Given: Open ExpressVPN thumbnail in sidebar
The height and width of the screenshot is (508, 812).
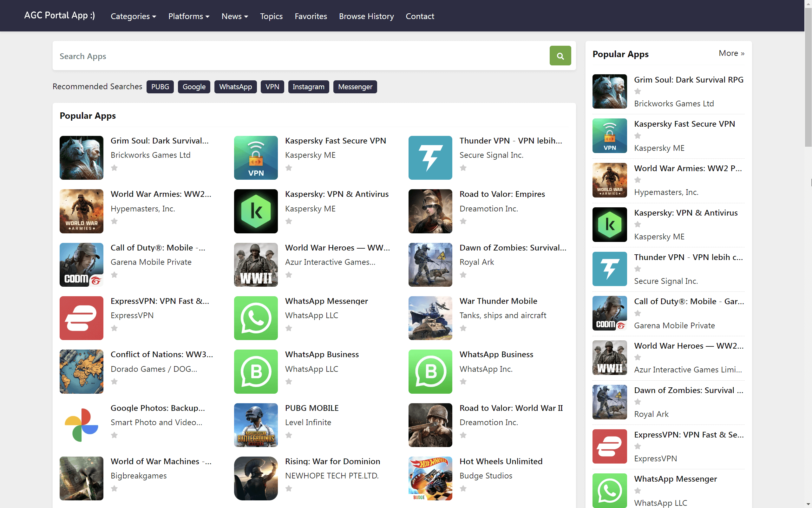Looking at the screenshot, I should tap(610, 446).
